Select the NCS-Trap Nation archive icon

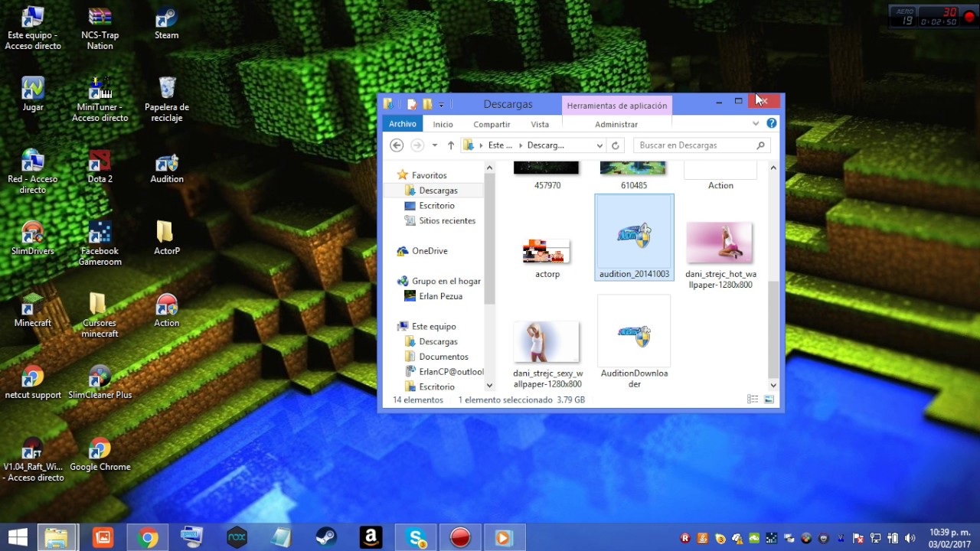[x=100, y=28]
